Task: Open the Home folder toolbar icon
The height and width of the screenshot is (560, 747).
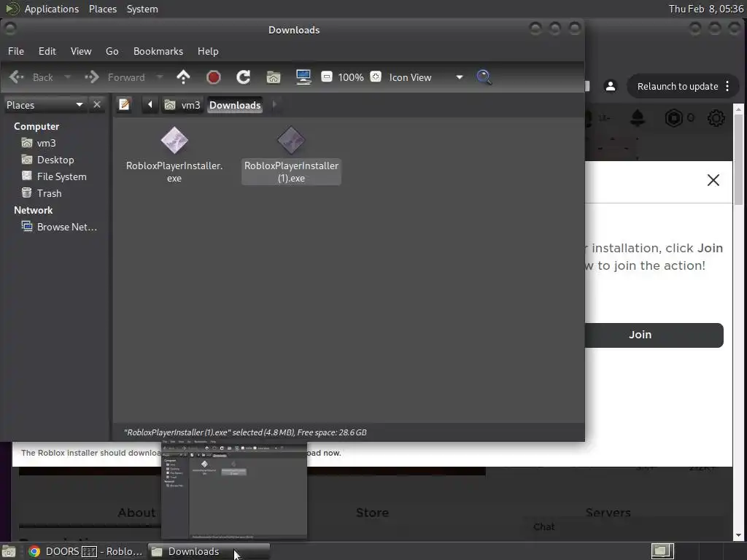Action: click(x=274, y=77)
